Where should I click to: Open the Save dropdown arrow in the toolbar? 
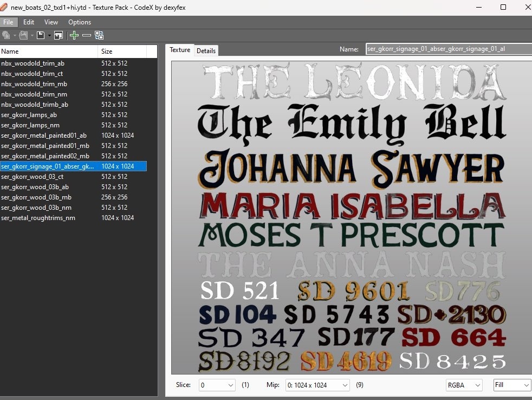[49, 35]
